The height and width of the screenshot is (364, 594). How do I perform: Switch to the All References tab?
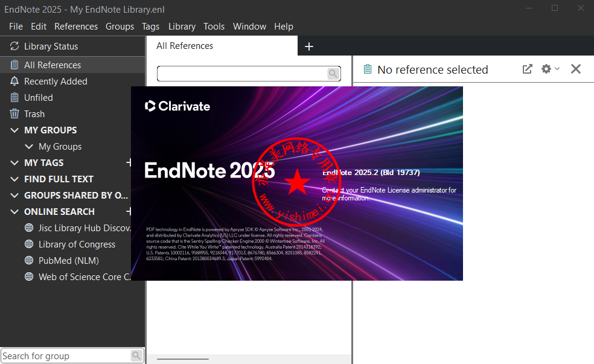click(x=185, y=46)
